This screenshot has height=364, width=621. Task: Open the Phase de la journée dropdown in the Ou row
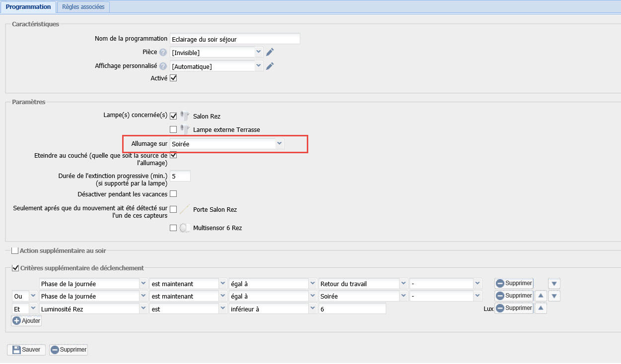(94, 296)
